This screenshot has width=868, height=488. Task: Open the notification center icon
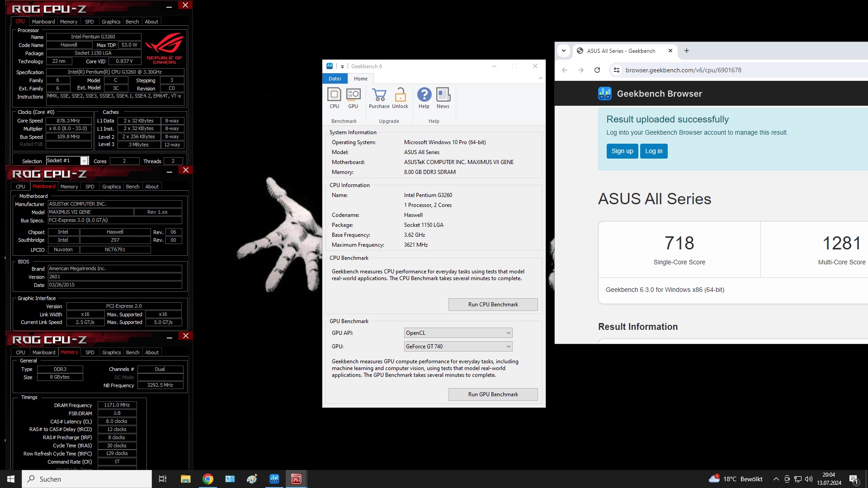pos(854,479)
